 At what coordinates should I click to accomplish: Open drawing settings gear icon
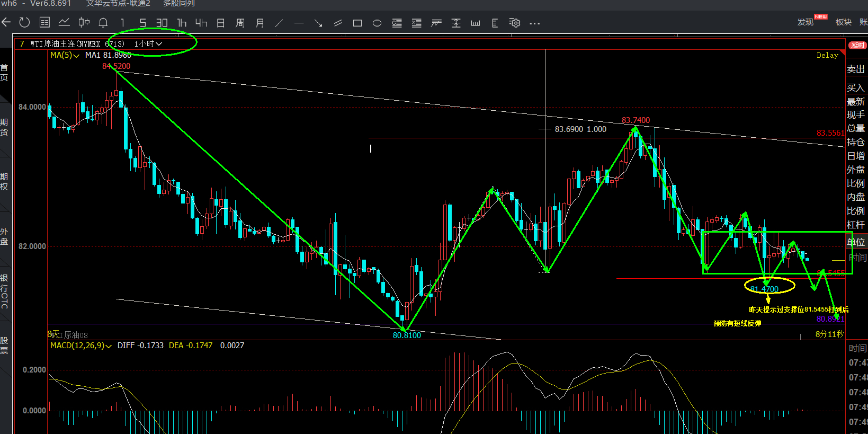515,23
